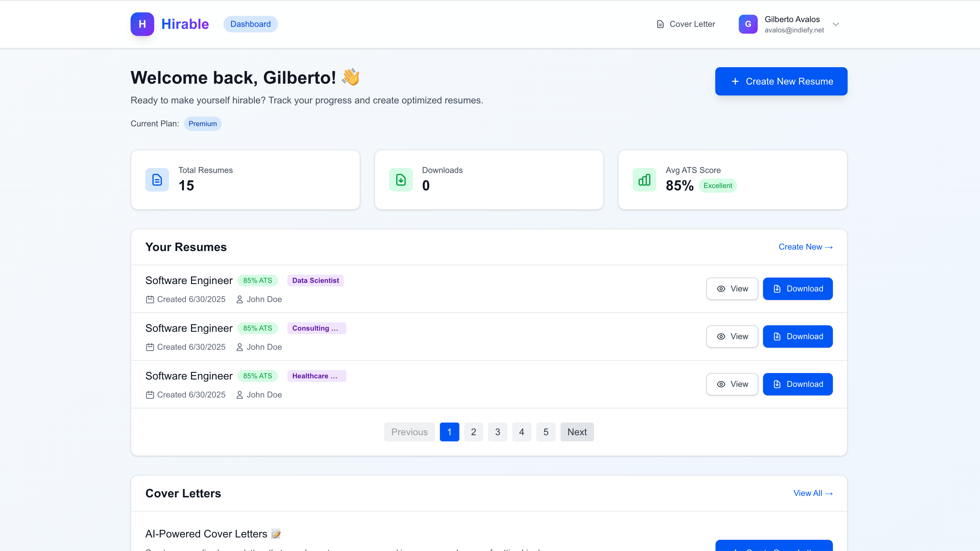Go to page 2 of resumes
The image size is (980, 551).
[473, 432]
